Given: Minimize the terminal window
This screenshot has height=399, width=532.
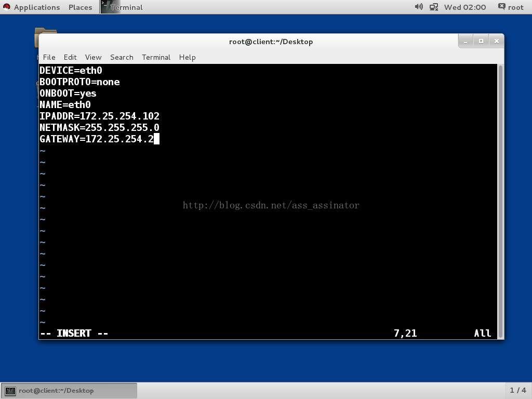Looking at the screenshot, I should tap(465, 42).
